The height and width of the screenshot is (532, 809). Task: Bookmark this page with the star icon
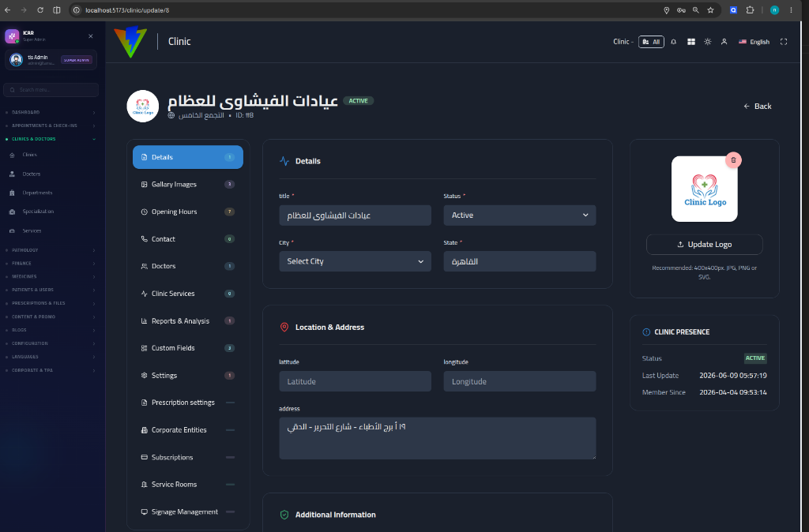(x=710, y=9)
